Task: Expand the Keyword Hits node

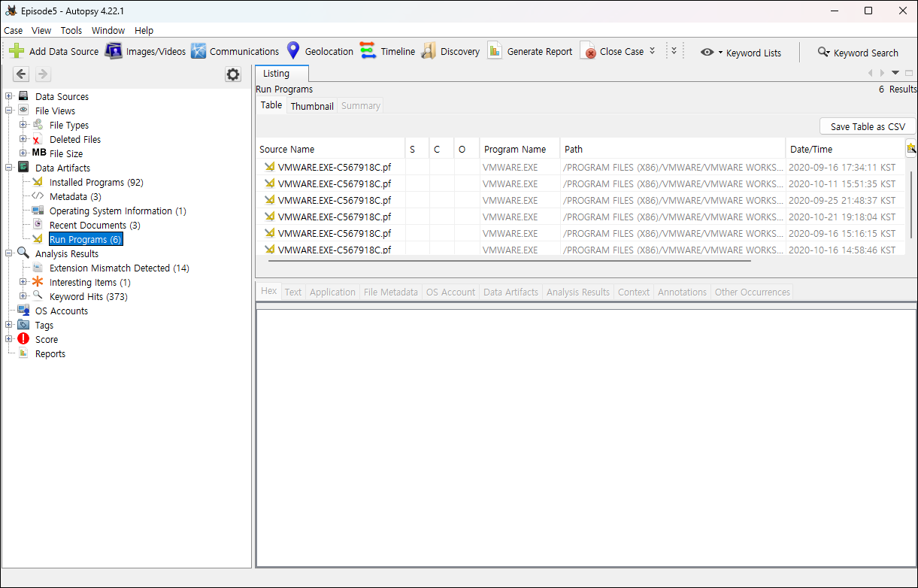Action: (x=23, y=296)
